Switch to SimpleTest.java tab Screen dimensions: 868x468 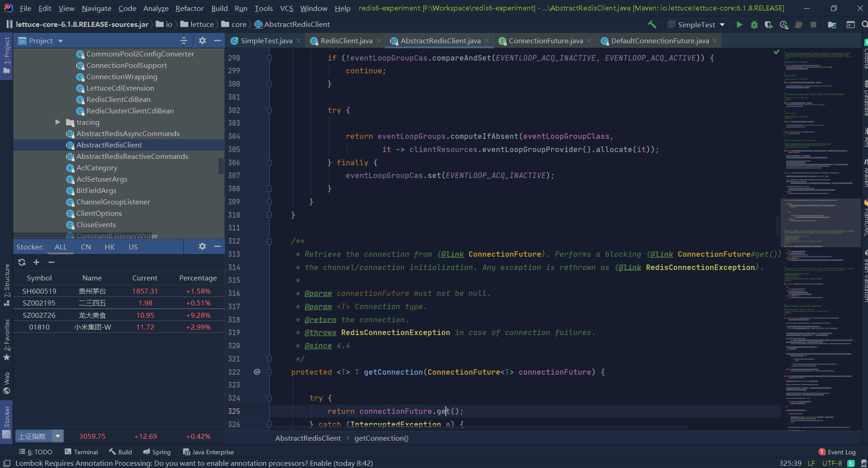click(266, 41)
